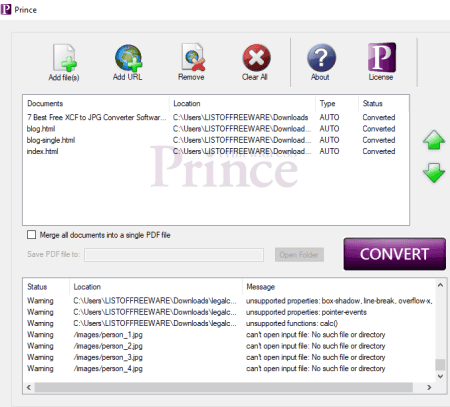Select the /images/person_1.jpg warning row
Image resolution: width=450 pixels, height=407 pixels.
[229, 335]
